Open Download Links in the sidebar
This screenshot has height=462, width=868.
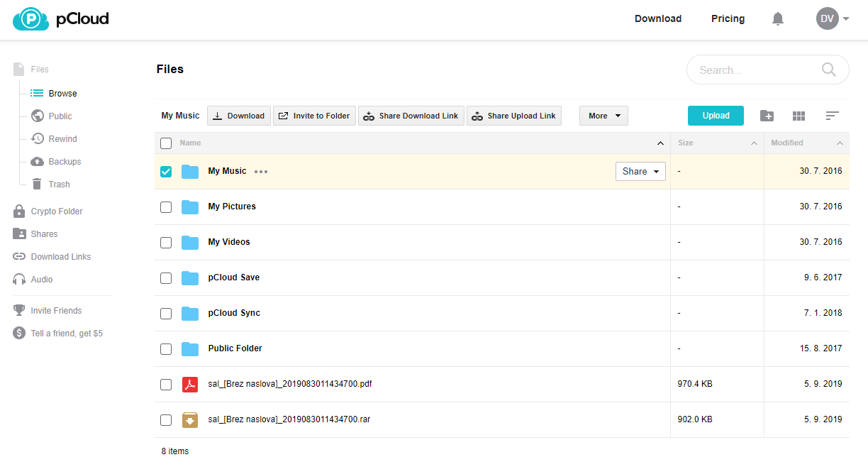coord(61,257)
